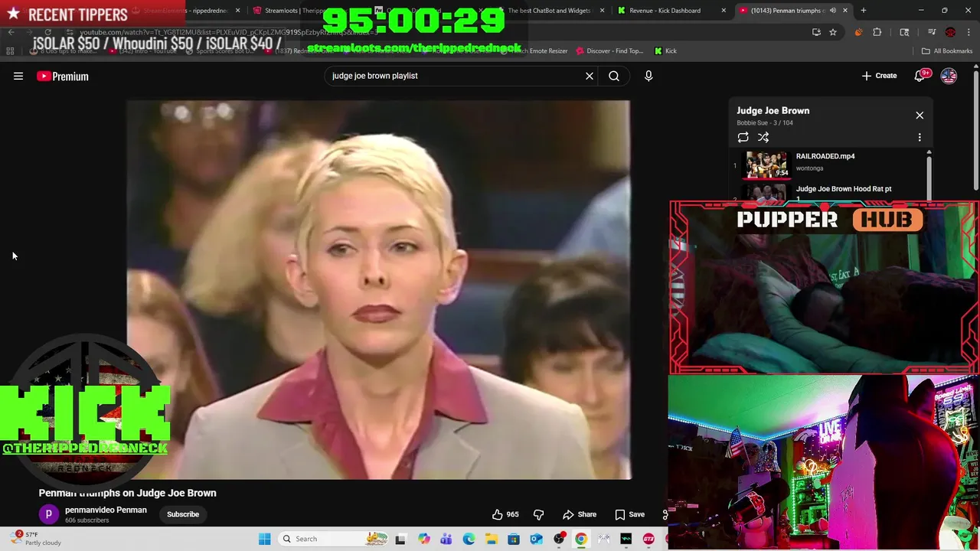Open the Create menu

(x=879, y=76)
